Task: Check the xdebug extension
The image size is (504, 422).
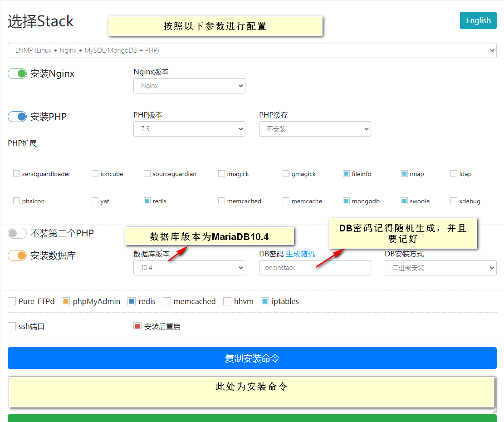Action: point(454,201)
